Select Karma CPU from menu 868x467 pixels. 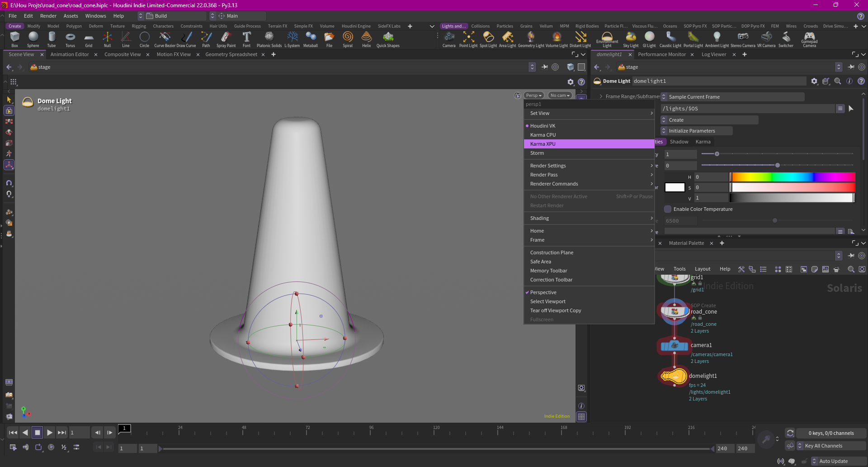pos(589,135)
